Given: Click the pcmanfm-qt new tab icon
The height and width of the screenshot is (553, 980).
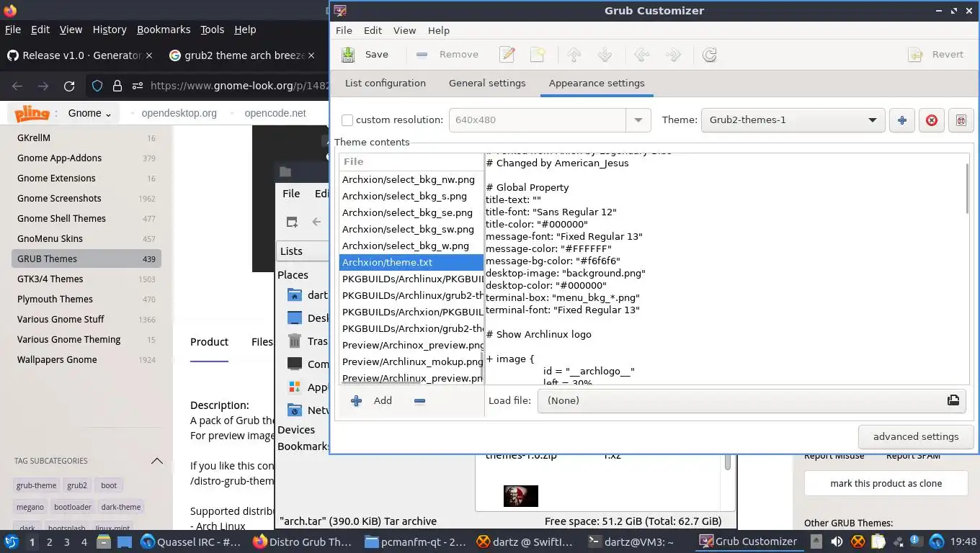Looking at the screenshot, I should click(x=292, y=222).
